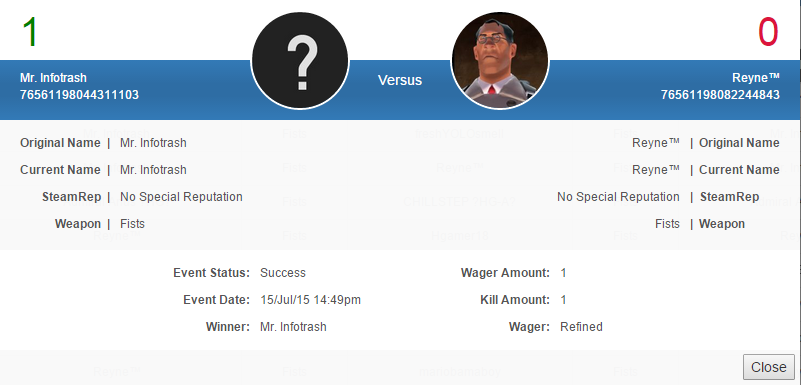Click the left Weapon value Fists
Screen dimensions: 801x385
pyautogui.click(x=132, y=224)
